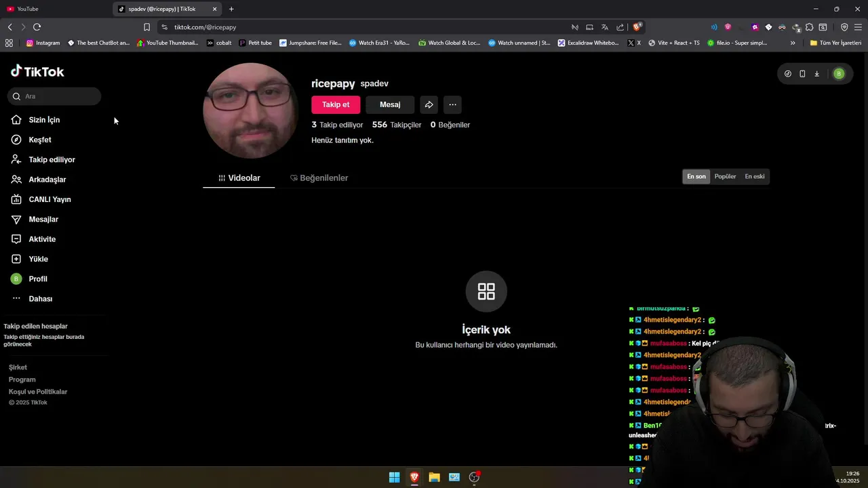Click translate page icon in address bar
The image size is (868, 488).
(604, 27)
